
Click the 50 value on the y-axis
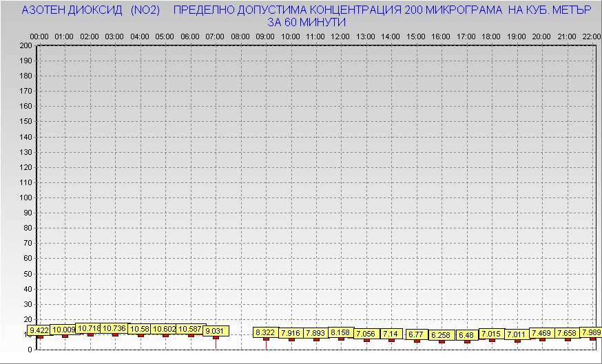coord(28,273)
